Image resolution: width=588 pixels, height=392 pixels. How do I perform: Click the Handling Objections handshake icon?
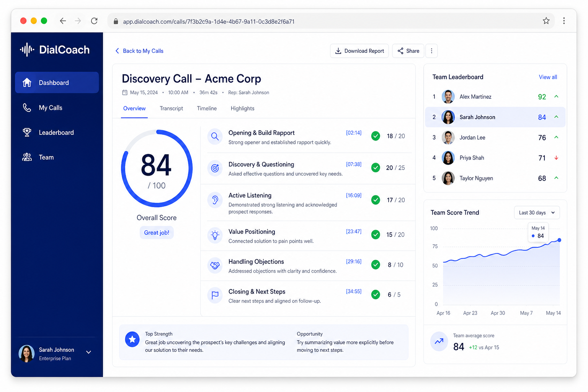pyautogui.click(x=215, y=265)
